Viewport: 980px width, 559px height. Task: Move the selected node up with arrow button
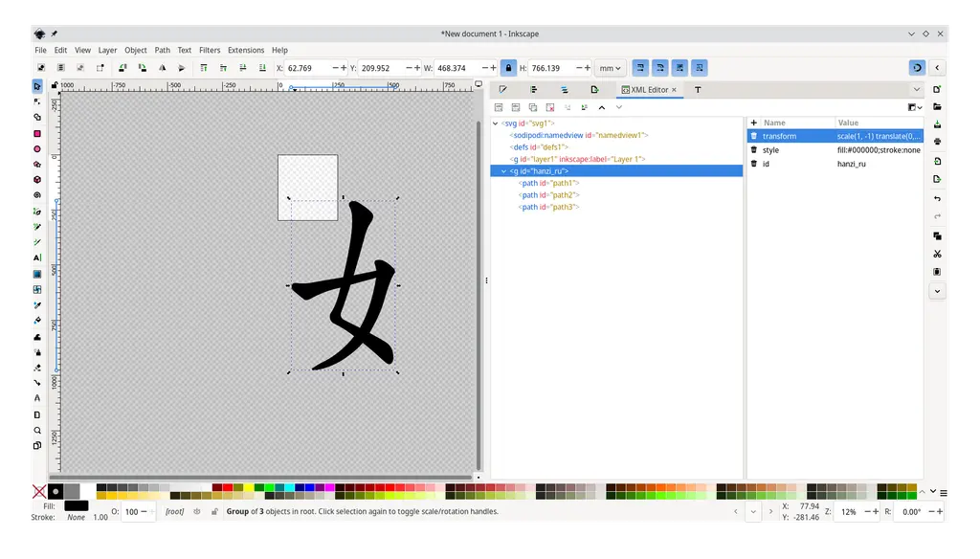(x=602, y=107)
